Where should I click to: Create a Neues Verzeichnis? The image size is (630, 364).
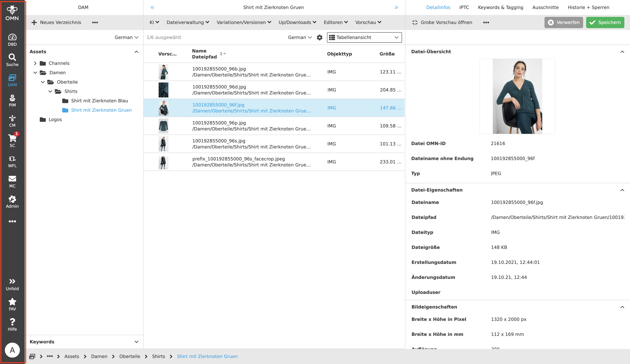pyautogui.click(x=56, y=22)
